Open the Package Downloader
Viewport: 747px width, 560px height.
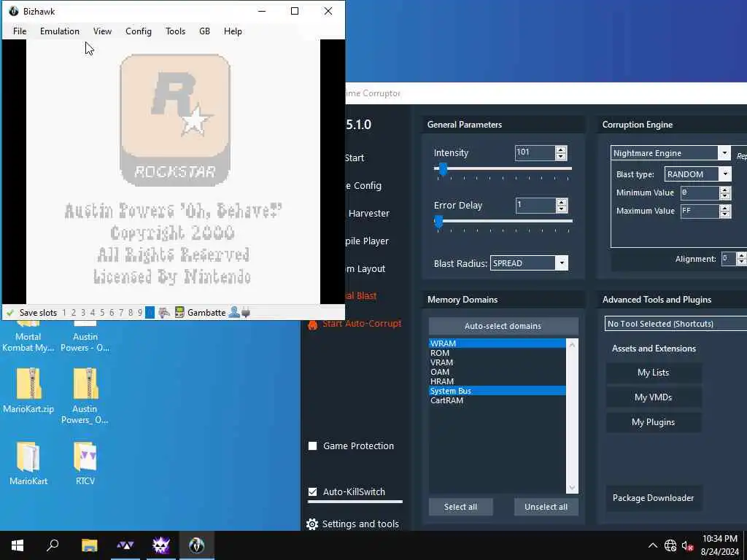pos(653,498)
